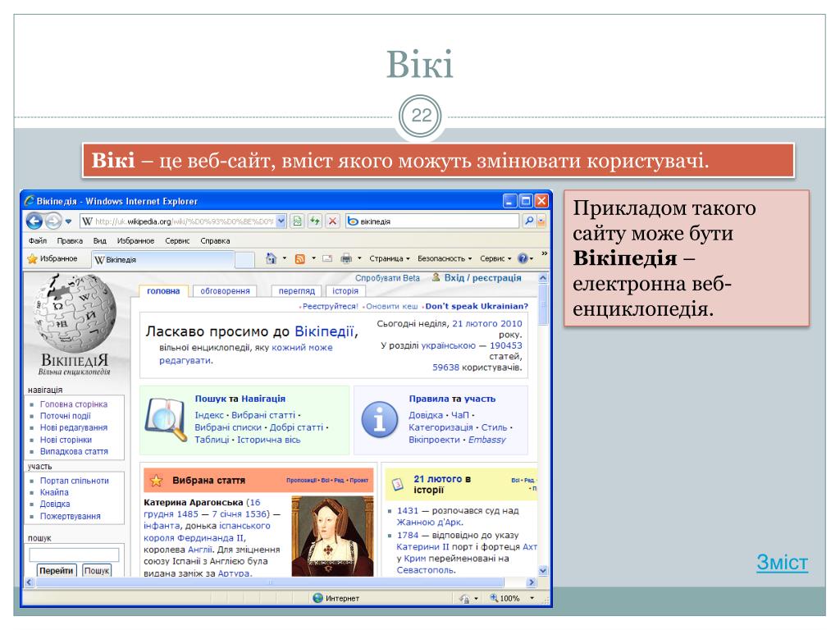Click the Вибрана стаття star icon

(157, 481)
